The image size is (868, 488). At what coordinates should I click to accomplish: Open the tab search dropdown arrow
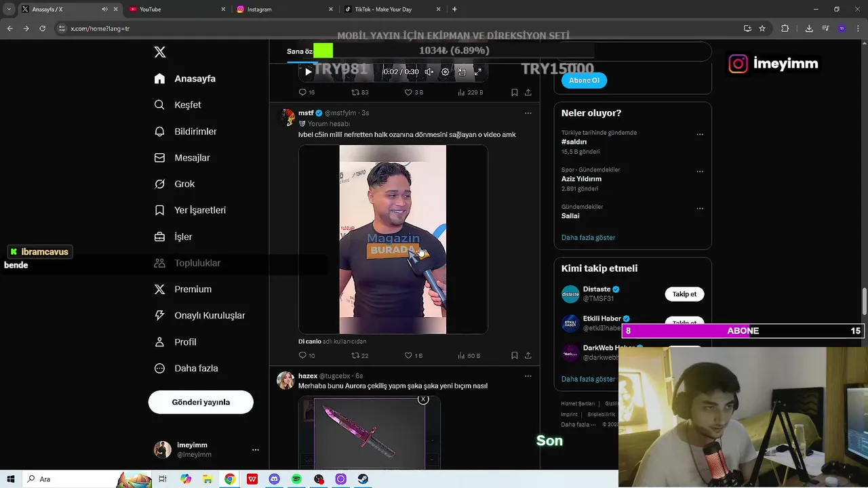click(9, 9)
